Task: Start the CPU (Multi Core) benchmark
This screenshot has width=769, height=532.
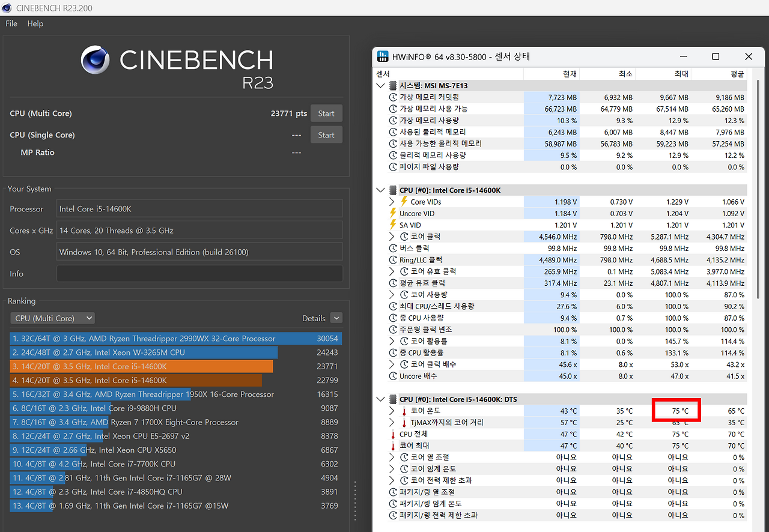Action: [326, 113]
